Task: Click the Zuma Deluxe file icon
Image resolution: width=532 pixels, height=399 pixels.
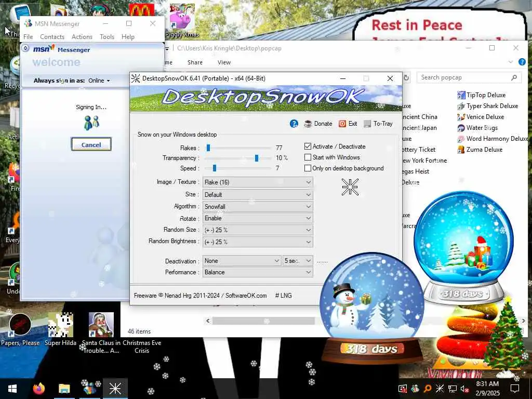Action: point(461,150)
